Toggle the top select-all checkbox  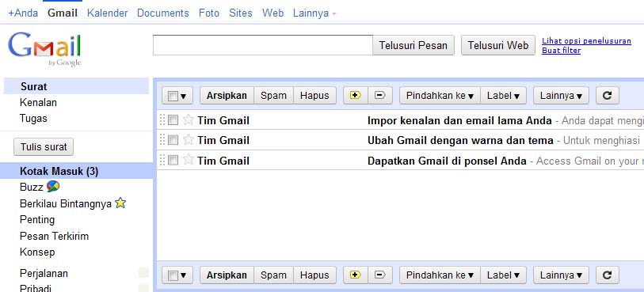(173, 96)
